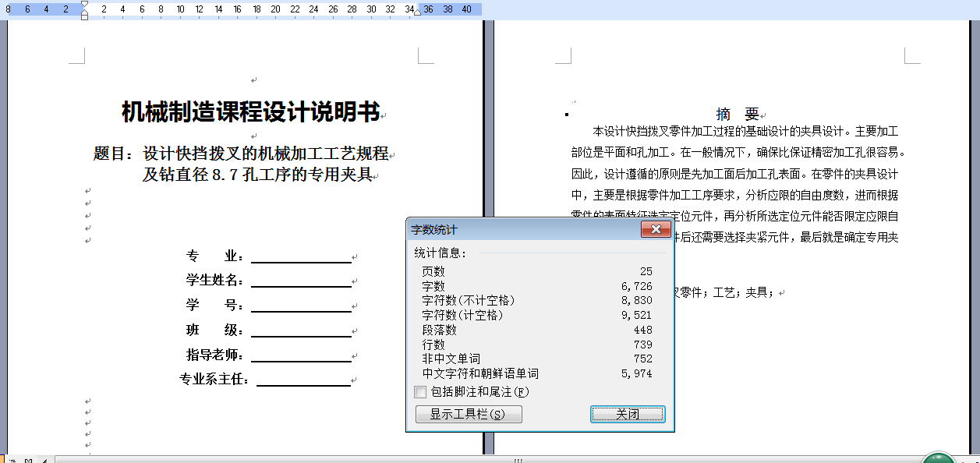Click the 摘 要 heading
Image resolution: width=980 pixels, height=463 pixels.
[x=738, y=114]
